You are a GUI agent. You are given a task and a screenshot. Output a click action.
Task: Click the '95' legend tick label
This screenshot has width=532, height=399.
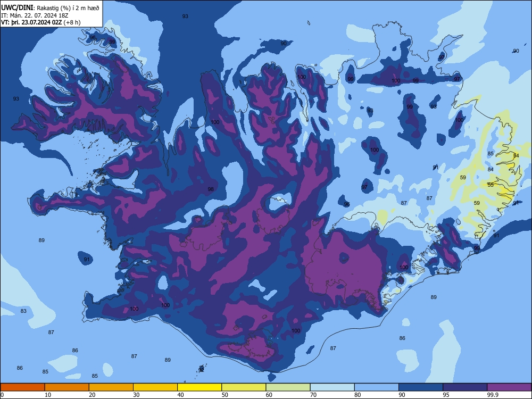446,395
